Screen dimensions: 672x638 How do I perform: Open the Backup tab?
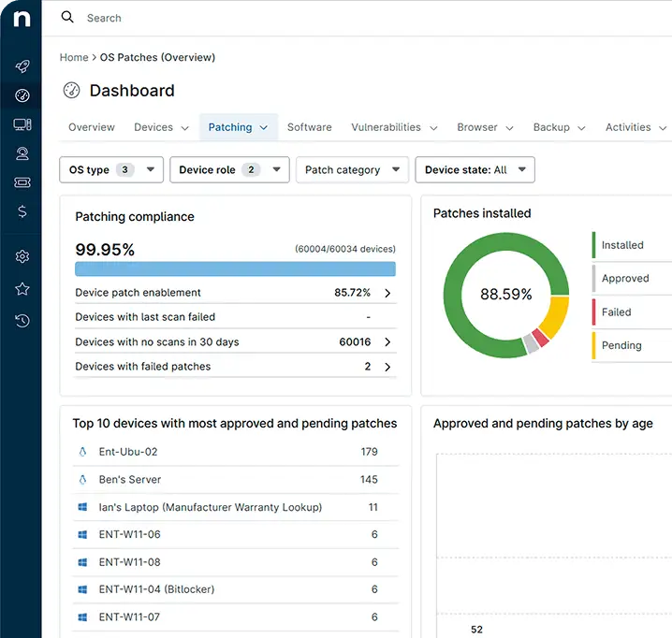point(551,127)
